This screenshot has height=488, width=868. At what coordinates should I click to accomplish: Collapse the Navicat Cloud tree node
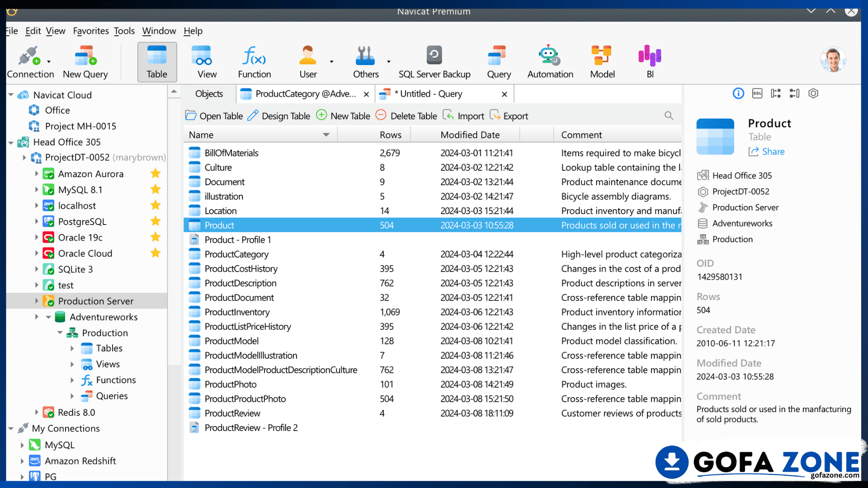click(11, 95)
